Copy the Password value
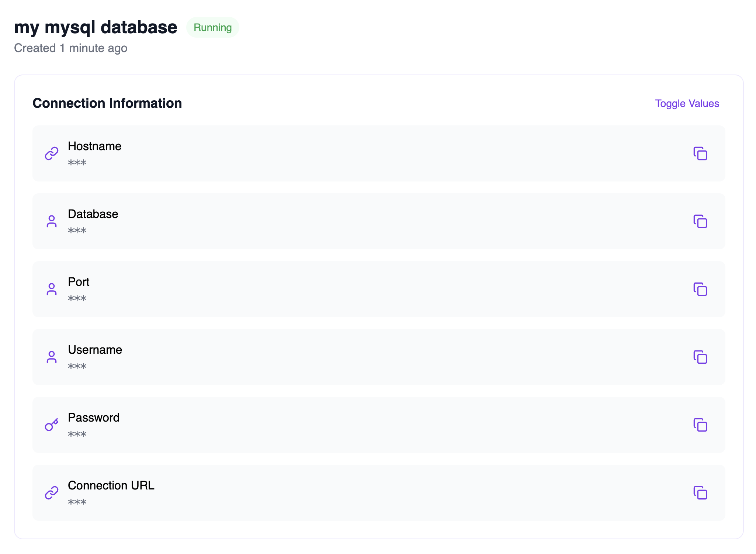756x554 pixels. (x=700, y=425)
